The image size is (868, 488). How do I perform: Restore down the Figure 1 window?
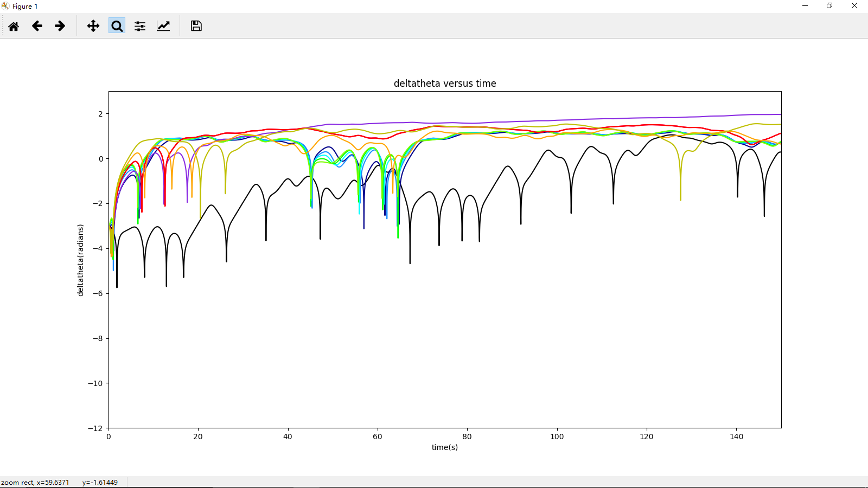point(829,6)
